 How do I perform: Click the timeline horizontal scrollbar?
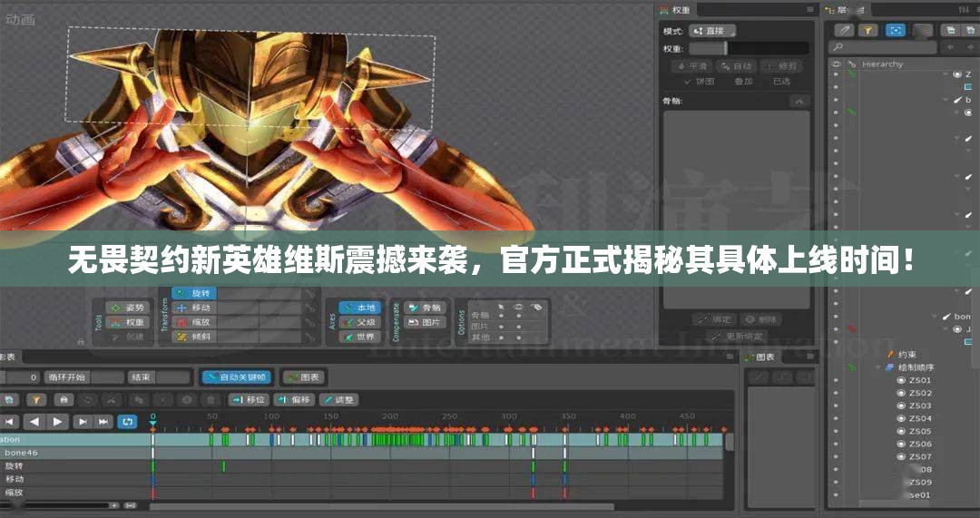381,507
